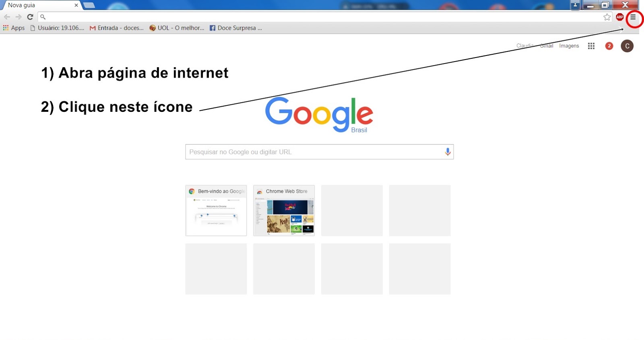
Task: Start voice search with the microphone icon
Action: (x=448, y=152)
